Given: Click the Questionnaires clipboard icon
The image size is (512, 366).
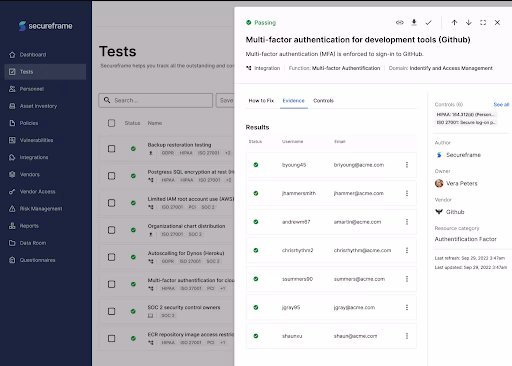Looking at the screenshot, I should pos(12,260).
